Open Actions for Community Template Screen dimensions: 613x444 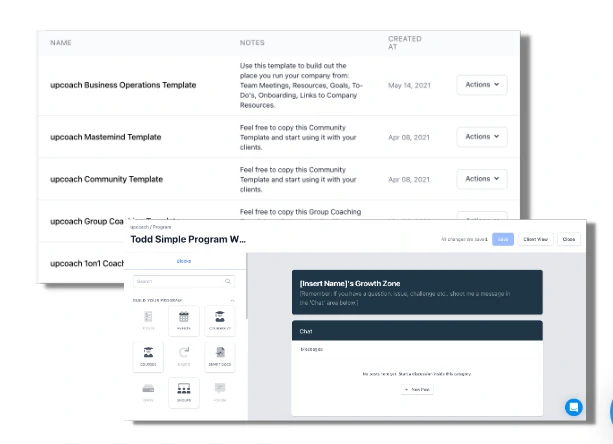pyautogui.click(x=482, y=179)
